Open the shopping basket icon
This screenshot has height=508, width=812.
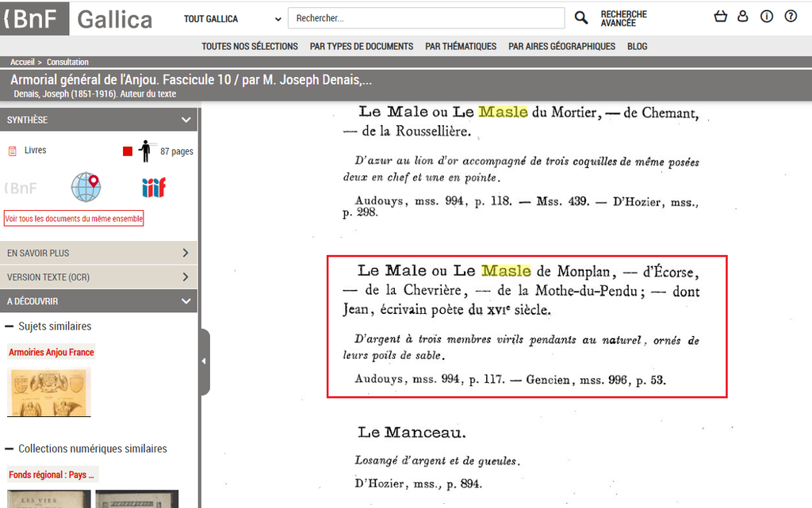[x=720, y=17]
